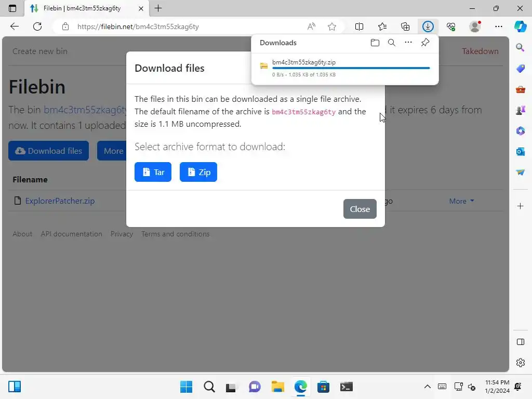The width and height of the screenshot is (532, 399).
Task: Refresh the Filebin page
Action: coord(37,26)
